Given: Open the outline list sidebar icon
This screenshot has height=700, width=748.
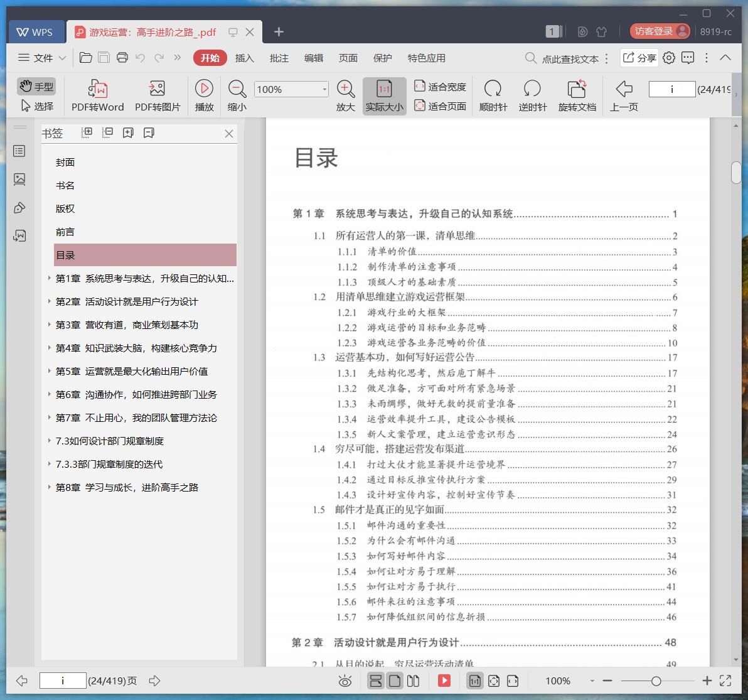Looking at the screenshot, I should click(19, 151).
